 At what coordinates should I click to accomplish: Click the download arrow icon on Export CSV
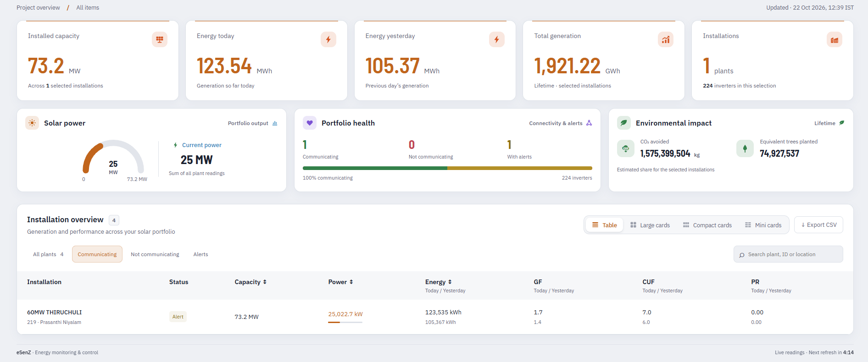[x=803, y=225]
